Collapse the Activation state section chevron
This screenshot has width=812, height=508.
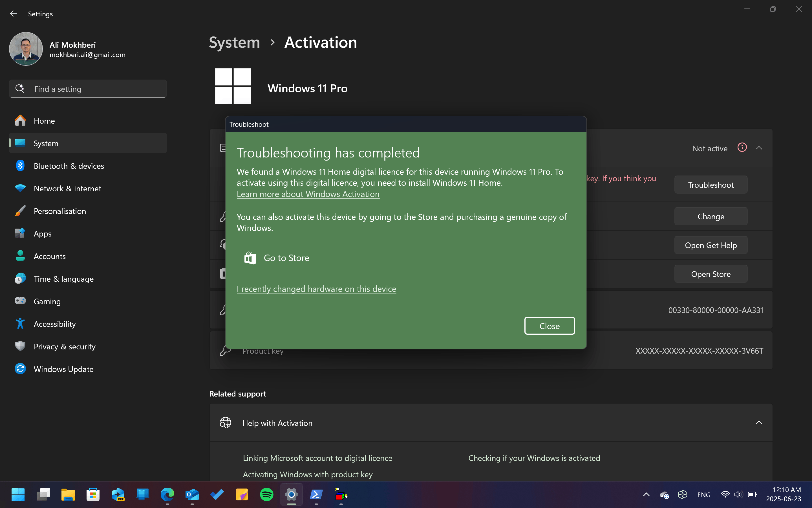[759, 148]
